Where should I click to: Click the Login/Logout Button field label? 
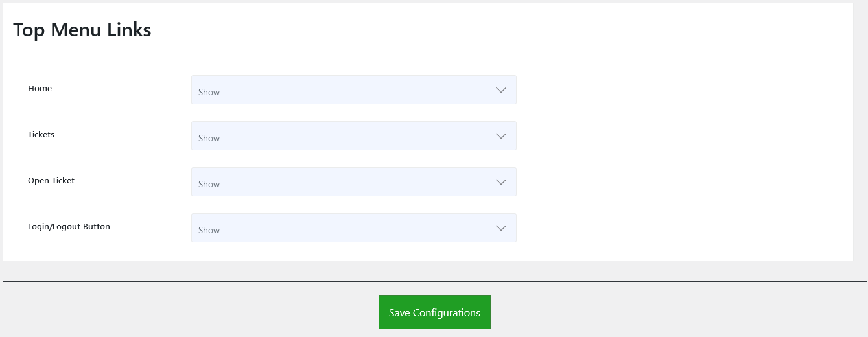tap(69, 227)
